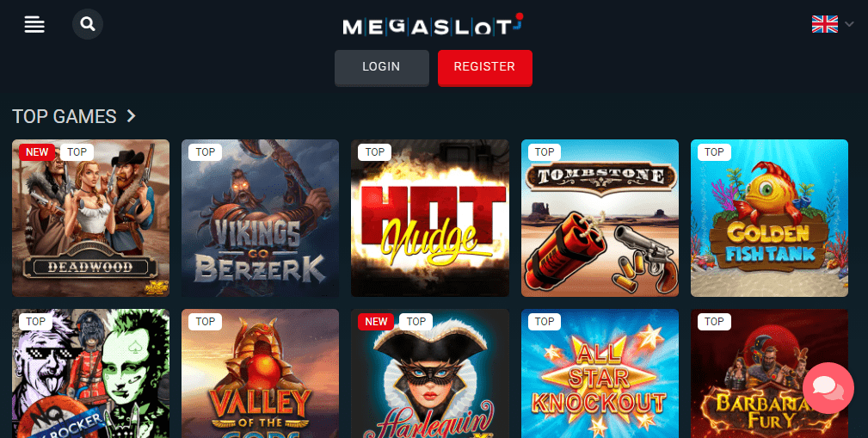Screen dimensions: 868x438
Task: Open the live chat bubble
Action: click(x=828, y=388)
